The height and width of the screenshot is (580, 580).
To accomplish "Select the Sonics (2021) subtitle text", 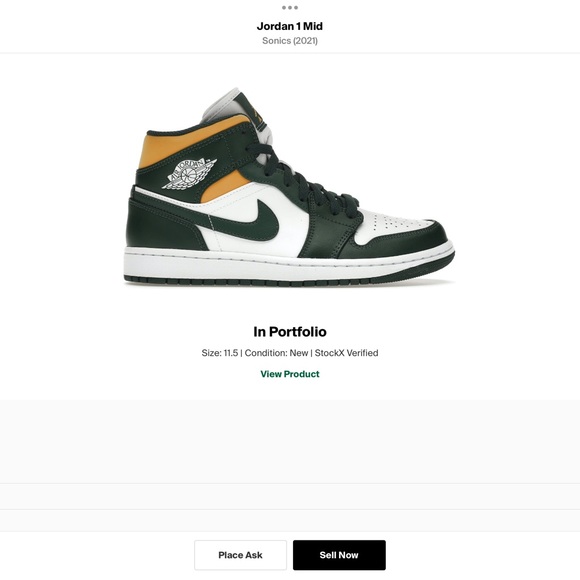I will (x=290, y=41).
